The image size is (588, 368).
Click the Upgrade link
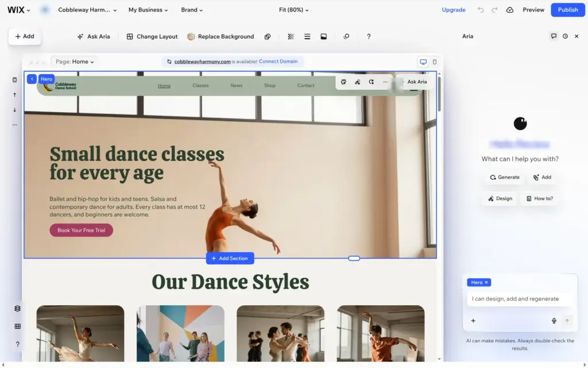point(454,10)
